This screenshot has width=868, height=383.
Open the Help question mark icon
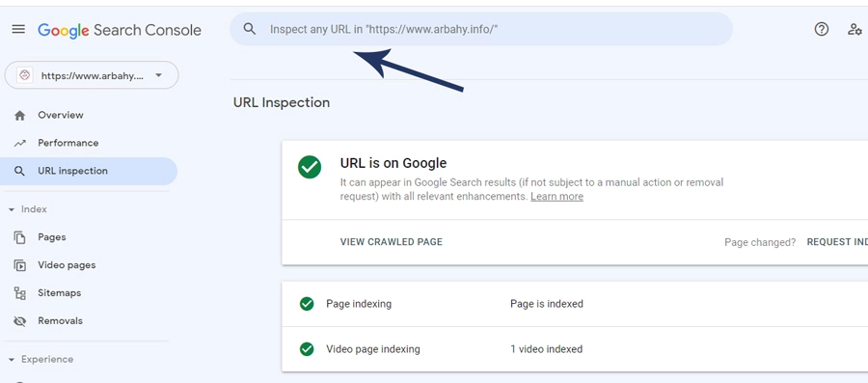[822, 29]
